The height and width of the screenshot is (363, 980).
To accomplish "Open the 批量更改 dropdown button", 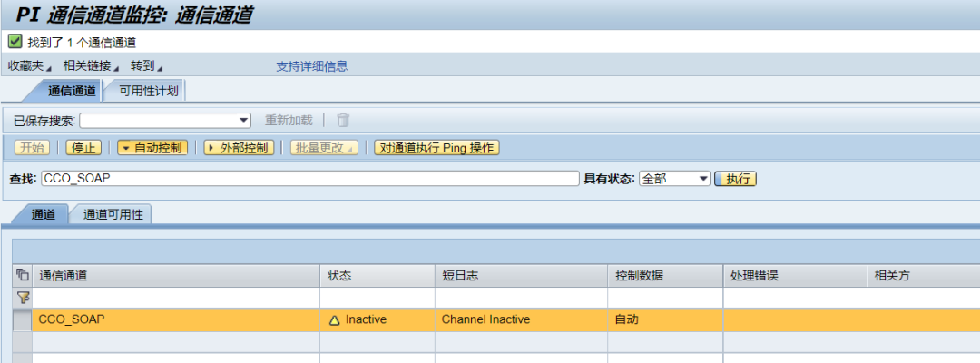I will pyautogui.click(x=324, y=148).
